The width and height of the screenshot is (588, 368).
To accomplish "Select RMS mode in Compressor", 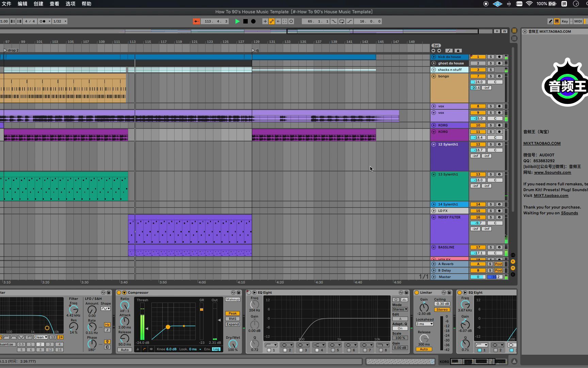I will [233, 319].
